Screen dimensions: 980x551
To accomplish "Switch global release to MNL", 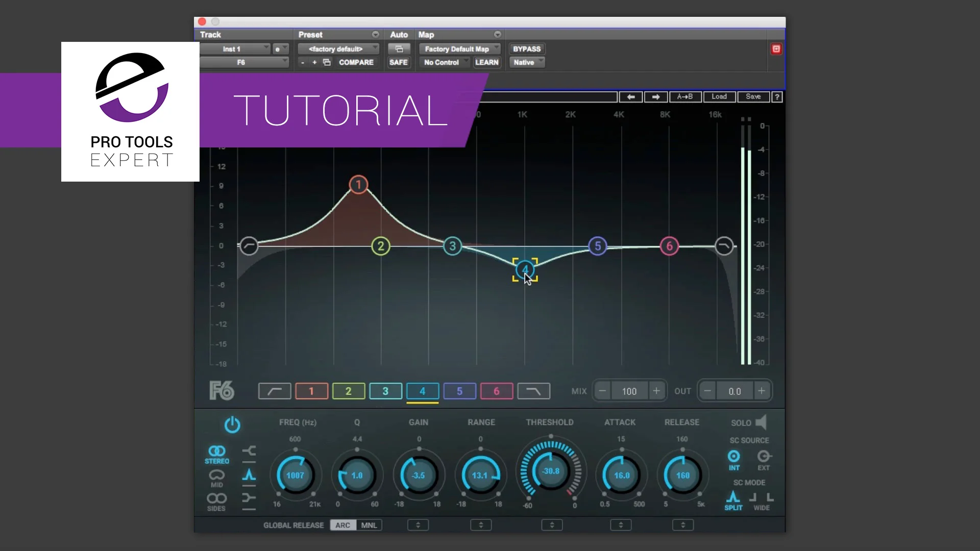I will 369,525.
